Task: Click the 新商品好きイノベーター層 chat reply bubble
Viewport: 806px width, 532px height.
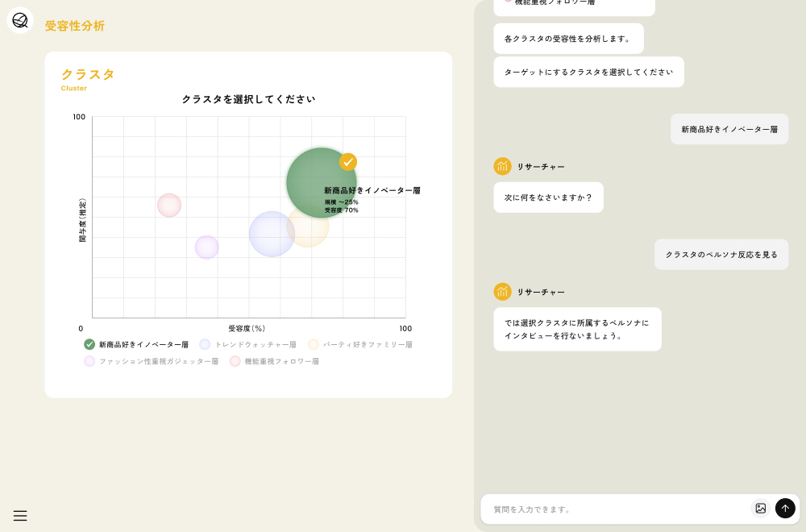Action: (x=729, y=129)
